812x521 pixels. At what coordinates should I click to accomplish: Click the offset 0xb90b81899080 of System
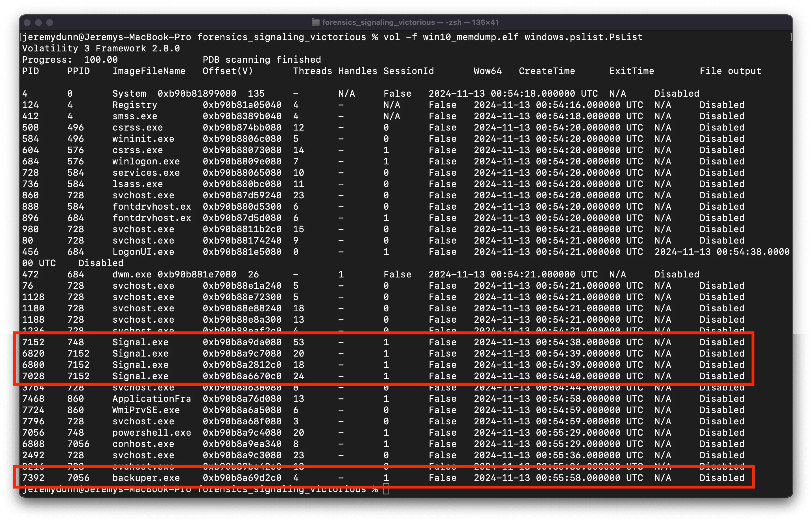197,94
